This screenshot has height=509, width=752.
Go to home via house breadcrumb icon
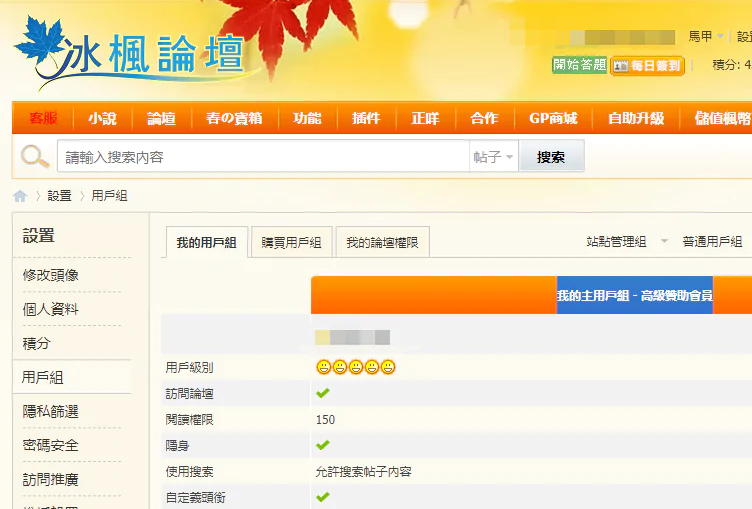[x=20, y=196]
